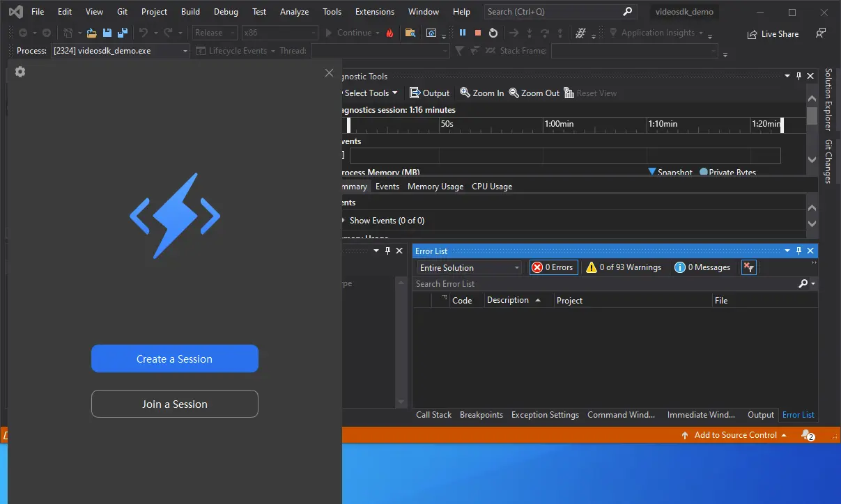Stop debugging with the red square icon

pyautogui.click(x=477, y=32)
